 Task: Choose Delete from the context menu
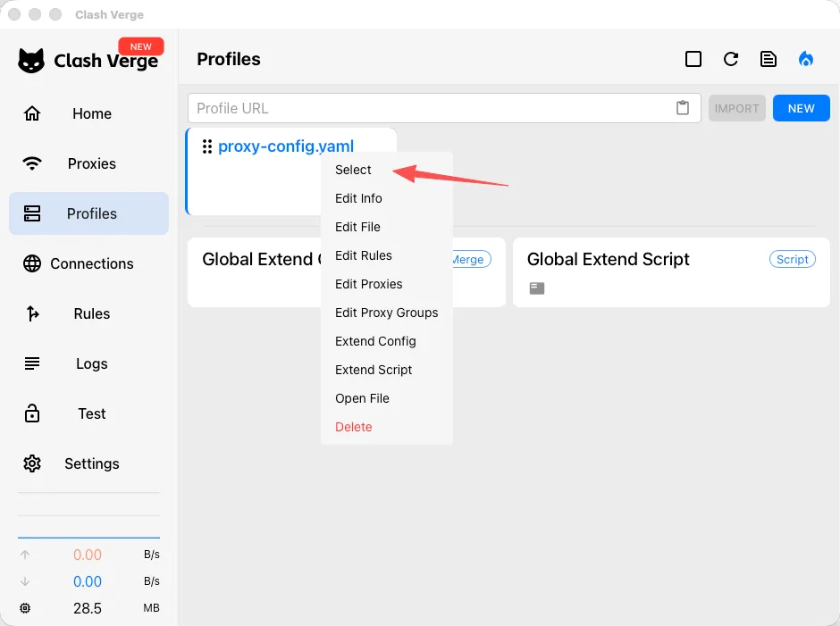pos(387,427)
